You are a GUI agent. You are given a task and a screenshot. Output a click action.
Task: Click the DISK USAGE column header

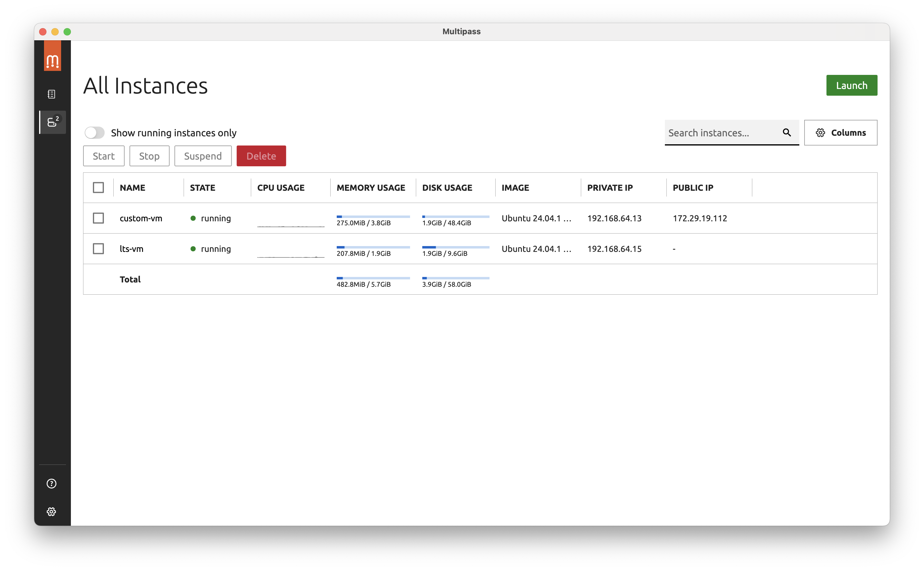[447, 188]
